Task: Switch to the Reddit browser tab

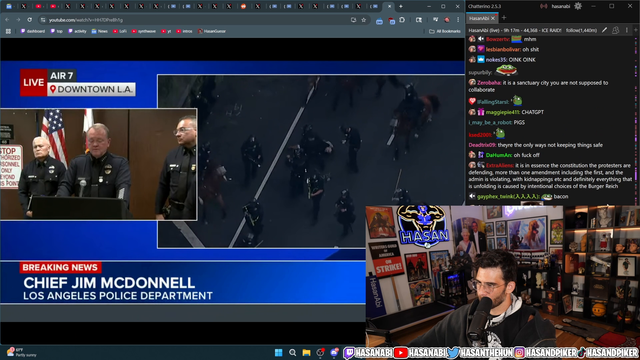Action: [244, 6]
